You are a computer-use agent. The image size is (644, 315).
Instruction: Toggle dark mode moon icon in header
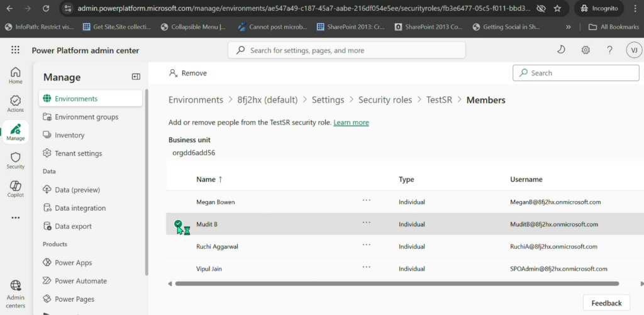[x=562, y=50]
